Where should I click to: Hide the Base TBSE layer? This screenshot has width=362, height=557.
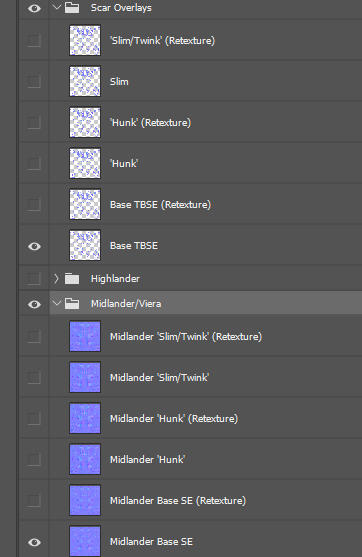34,246
